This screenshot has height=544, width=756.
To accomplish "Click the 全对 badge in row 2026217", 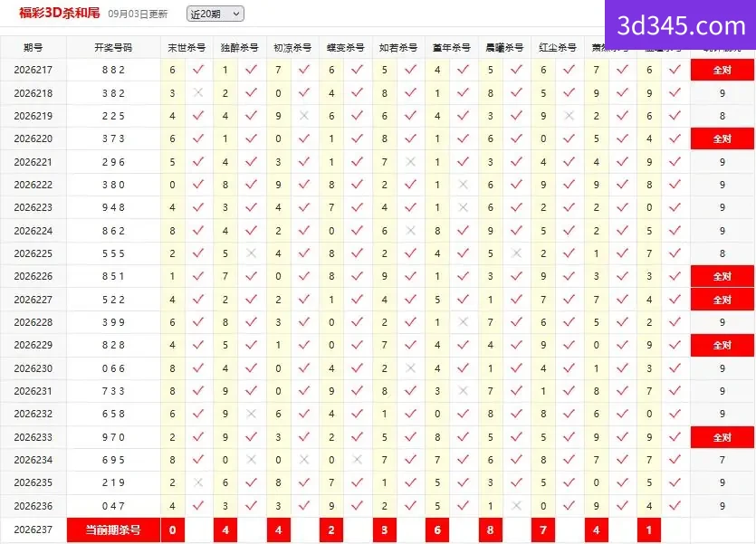I will tap(723, 71).
